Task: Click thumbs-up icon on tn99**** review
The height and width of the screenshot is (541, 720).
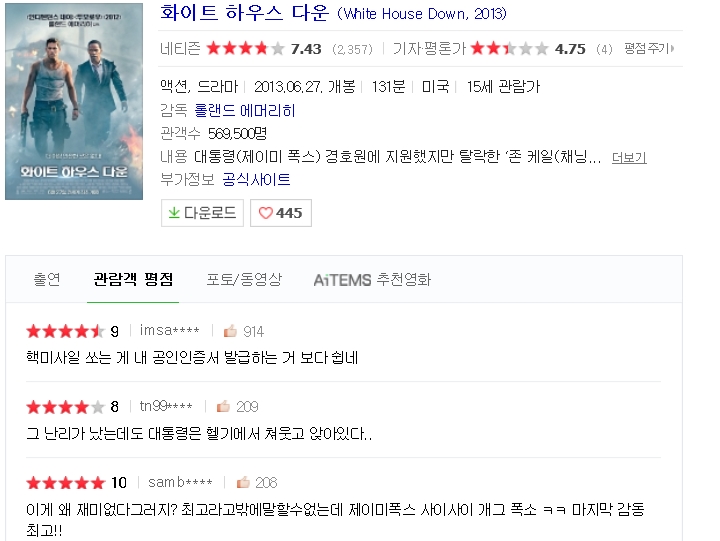Action: tap(223, 406)
